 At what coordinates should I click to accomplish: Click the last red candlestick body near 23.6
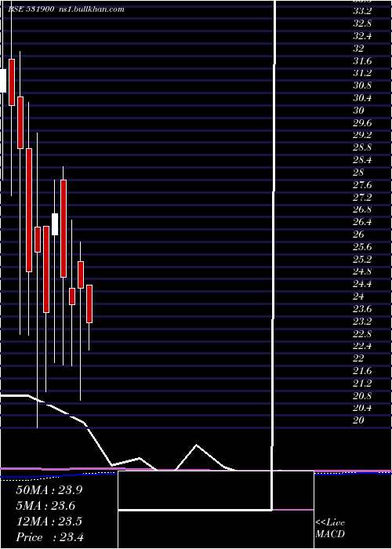(x=89, y=304)
